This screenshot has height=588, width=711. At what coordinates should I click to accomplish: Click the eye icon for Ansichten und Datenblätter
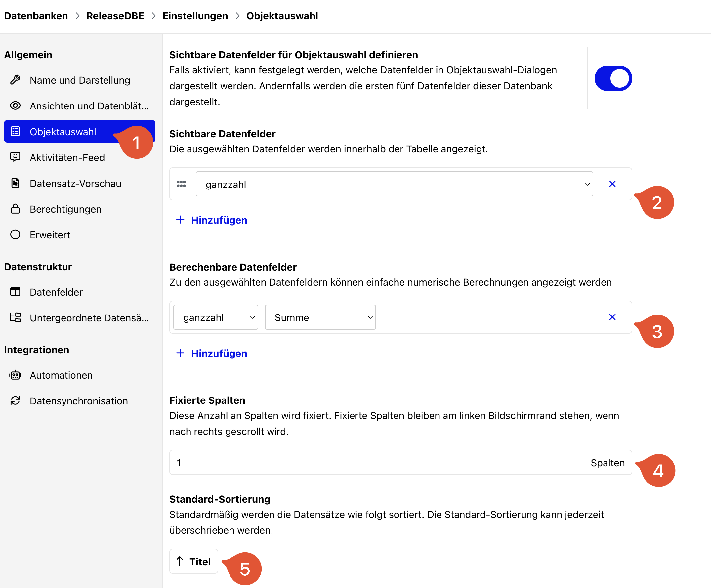(x=15, y=105)
